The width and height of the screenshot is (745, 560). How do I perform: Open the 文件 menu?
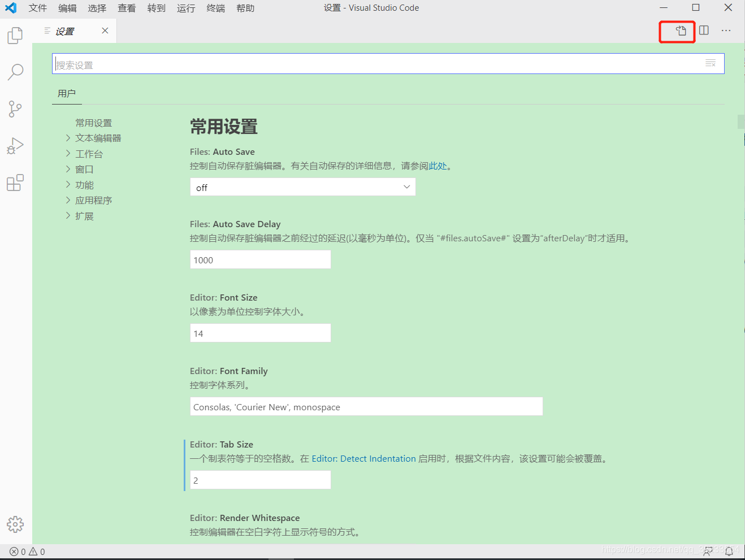[37, 8]
